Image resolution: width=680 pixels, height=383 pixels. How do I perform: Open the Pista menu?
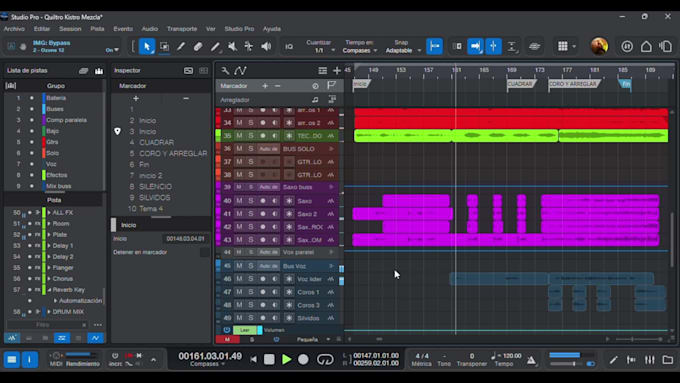tap(97, 29)
